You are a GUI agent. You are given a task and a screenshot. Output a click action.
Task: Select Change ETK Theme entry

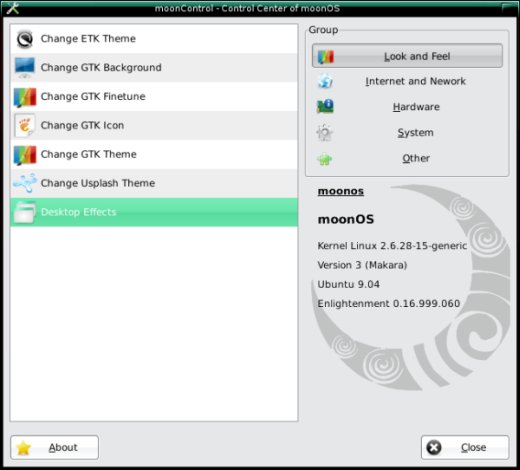(154, 39)
